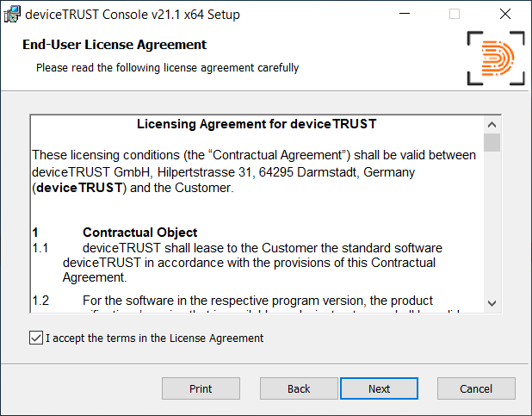Go Back to the previous setup step
Viewport: 532px width, 416px height.
[x=299, y=388]
